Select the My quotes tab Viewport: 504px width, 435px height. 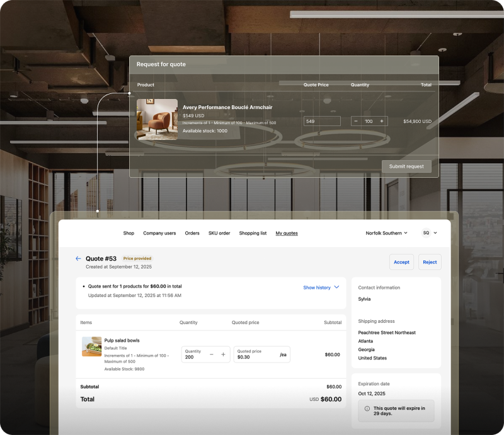pos(287,233)
